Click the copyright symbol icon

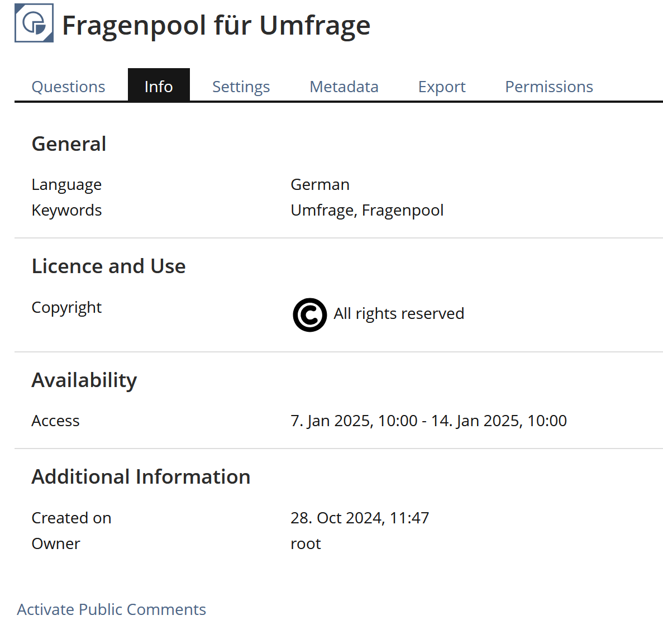tap(309, 315)
